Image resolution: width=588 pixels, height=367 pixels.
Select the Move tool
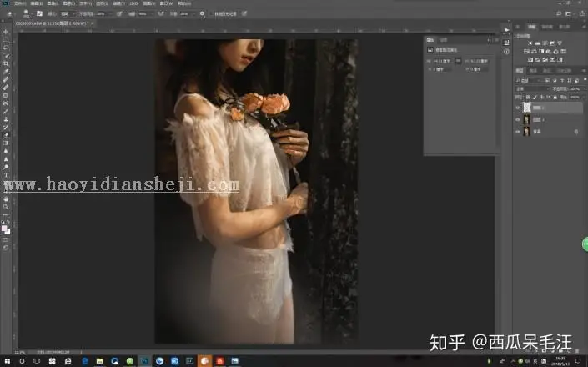click(x=6, y=32)
